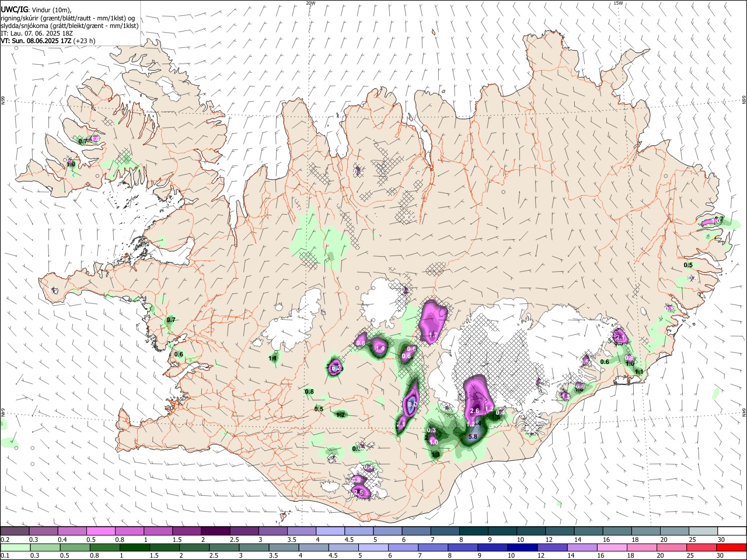Click the '1.2' value on the small green patch
The height and width of the screenshot is (560, 747).
click(x=340, y=415)
